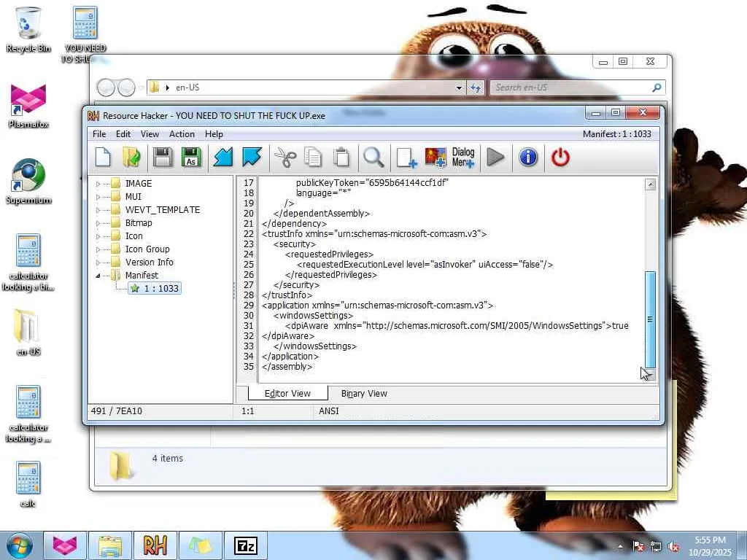Expand the Version Info tree node
The height and width of the screenshot is (560, 747).
coord(98,262)
